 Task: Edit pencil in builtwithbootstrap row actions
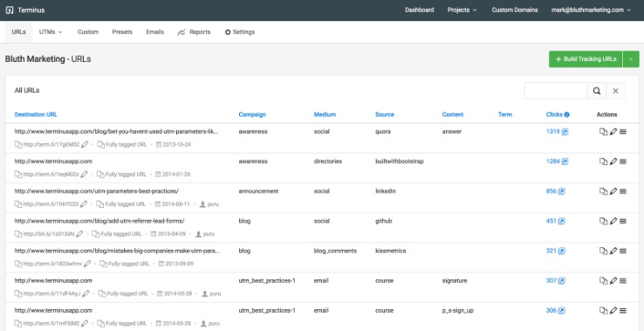point(613,162)
